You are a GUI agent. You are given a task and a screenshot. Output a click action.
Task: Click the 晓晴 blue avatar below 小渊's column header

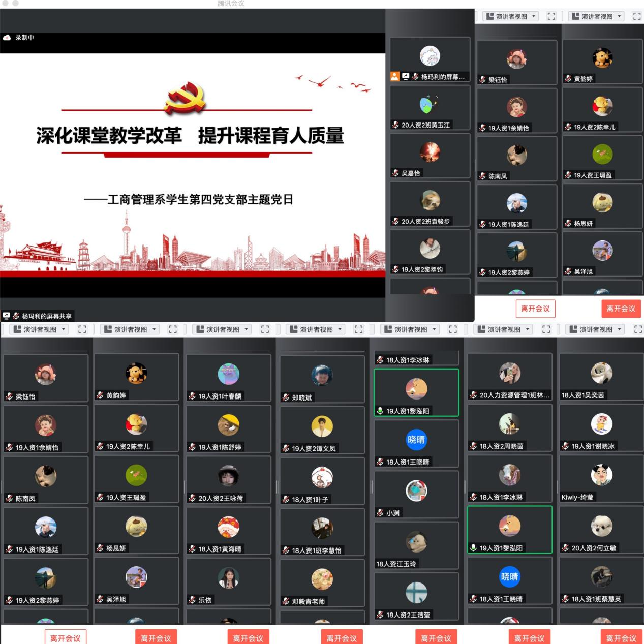pos(416,440)
